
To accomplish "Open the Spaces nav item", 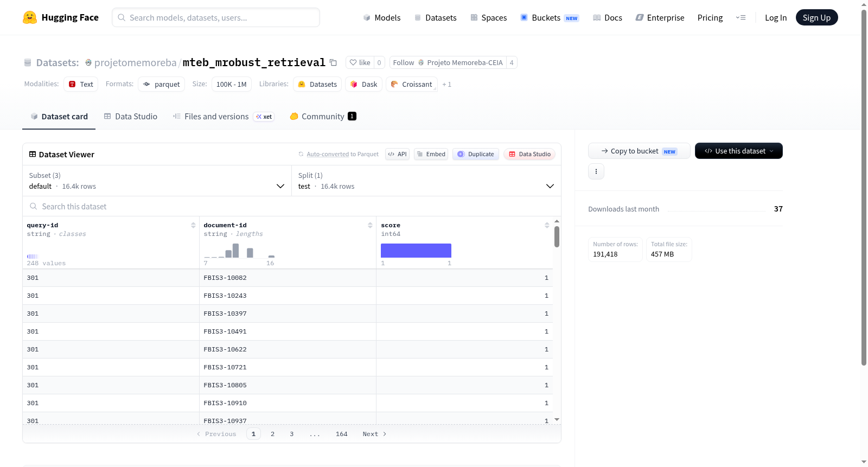I will point(489,18).
